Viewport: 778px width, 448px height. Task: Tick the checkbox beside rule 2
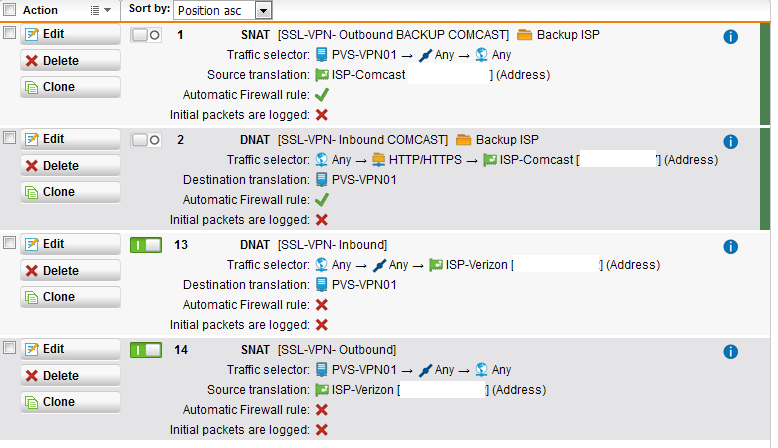(9, 137)
